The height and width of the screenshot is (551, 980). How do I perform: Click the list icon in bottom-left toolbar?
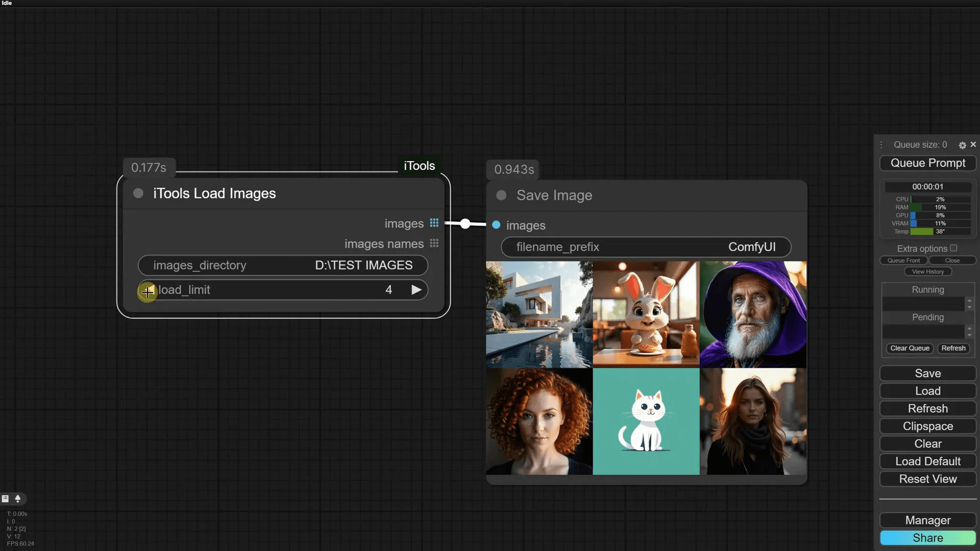(x=5, y=498)
